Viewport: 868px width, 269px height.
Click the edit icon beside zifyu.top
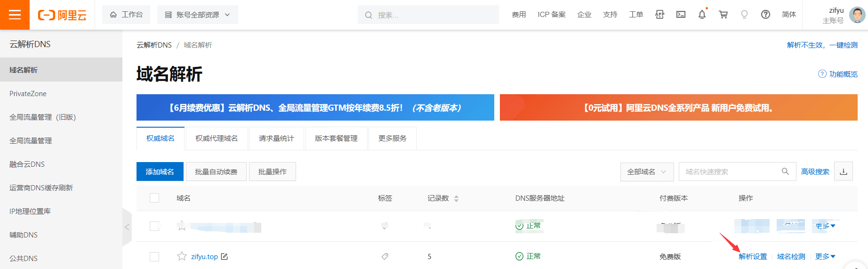pos(225,256)
